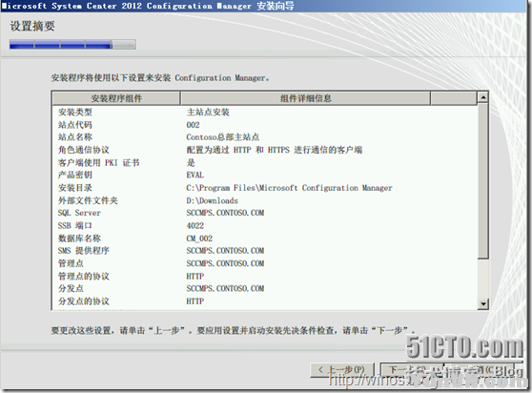This screenshot has height=393, width=532.
Task: Select the 分发点的协议 row label
Action: 84,301
